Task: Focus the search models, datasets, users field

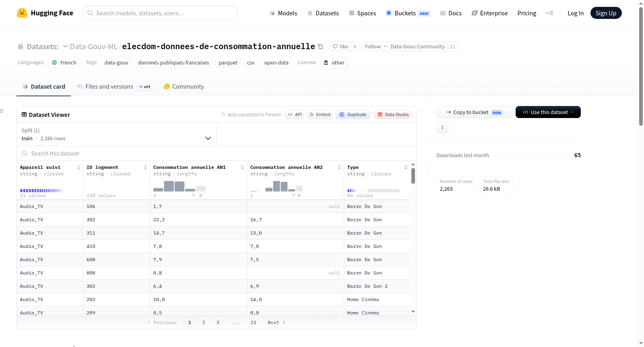Action: [x=160, y=13]
